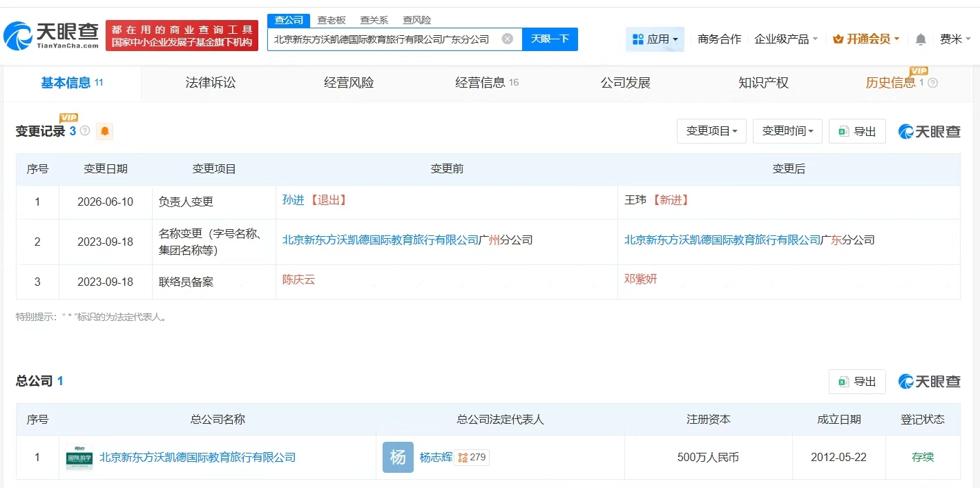Open the 广东分公司 new company name link

[x=749, y=240]
